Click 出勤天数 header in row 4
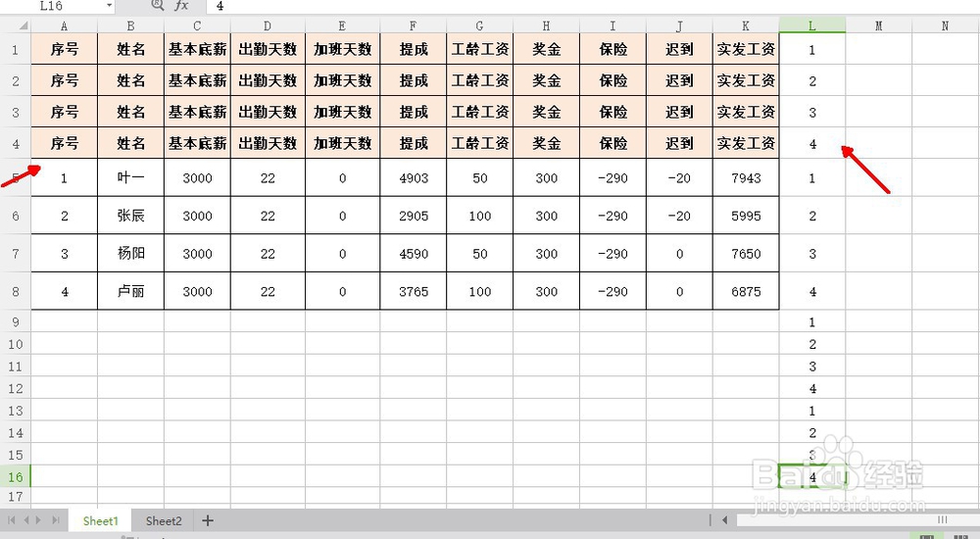The image size is (980, 539). (268, 143)
